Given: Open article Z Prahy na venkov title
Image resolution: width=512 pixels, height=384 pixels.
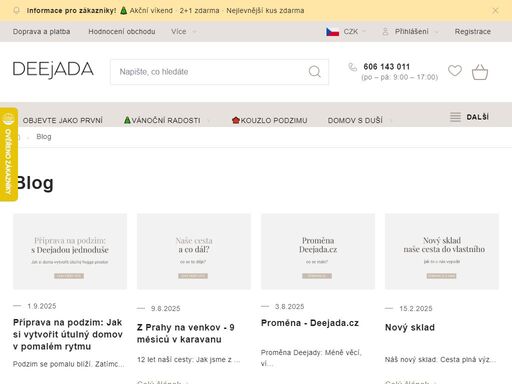Looking at the screenshot, I should coord(185,333).
